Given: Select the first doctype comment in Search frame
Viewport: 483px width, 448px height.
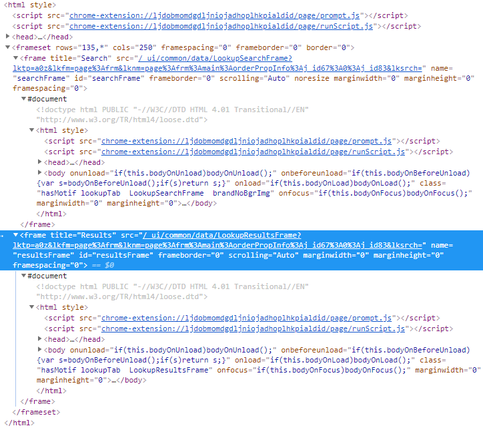Looking at the screenshot, I should [x=173, y=115].
